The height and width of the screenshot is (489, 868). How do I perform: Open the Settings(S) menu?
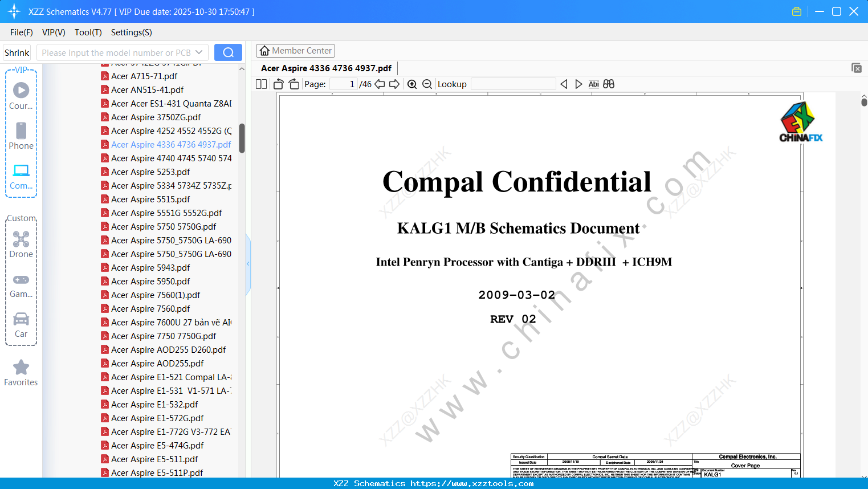(132, 32)
